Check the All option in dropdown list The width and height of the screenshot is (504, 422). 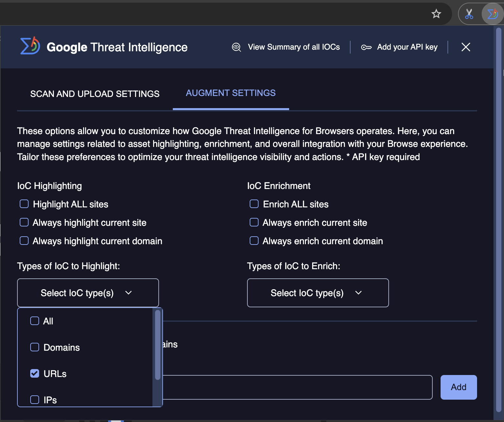pyautogui.click(x=34, y=321)
